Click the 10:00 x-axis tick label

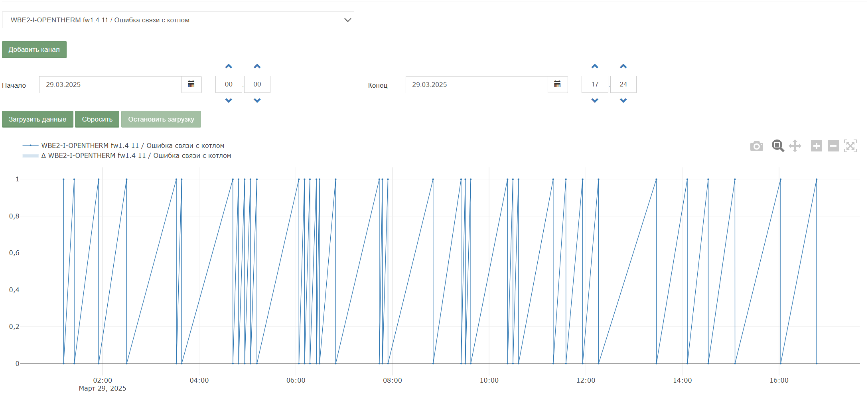click(489, 380)
